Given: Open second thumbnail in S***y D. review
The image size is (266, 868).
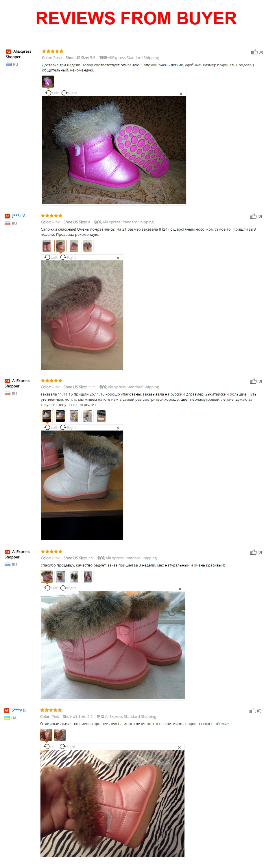Looking at the screenshot, I should pyautogui.click(x=60, y=735).
